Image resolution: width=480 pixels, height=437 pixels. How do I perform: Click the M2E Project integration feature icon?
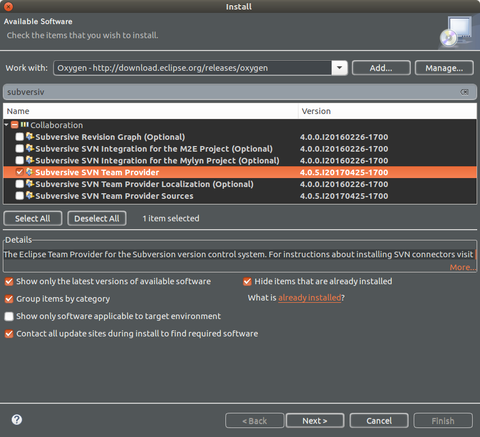30,148
